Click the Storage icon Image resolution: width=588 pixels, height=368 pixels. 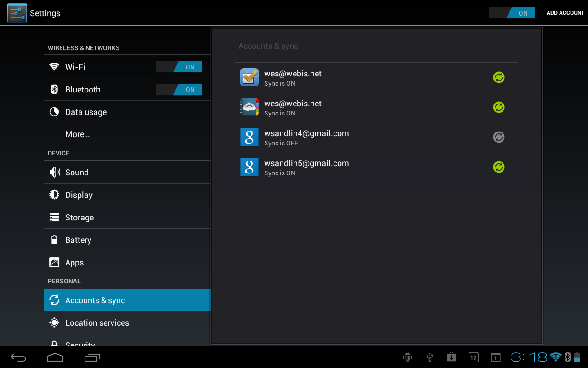click(54, 217)
